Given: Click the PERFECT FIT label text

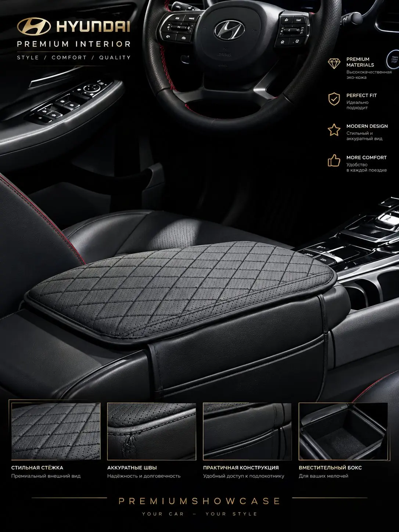Looking at the screenshot, I should point(362,95).
